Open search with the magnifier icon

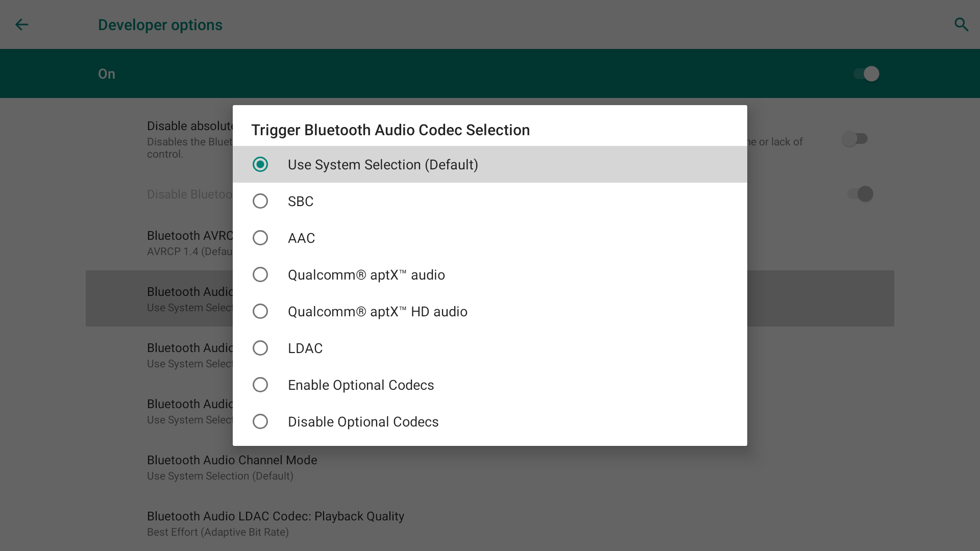pos(962,24)
